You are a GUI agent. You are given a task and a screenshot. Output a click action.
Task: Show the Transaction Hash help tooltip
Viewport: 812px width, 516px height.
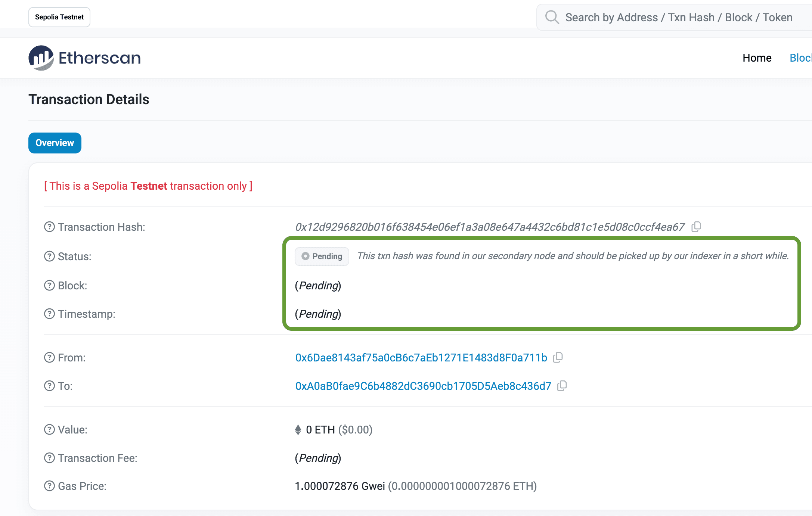tap(49, 226)
